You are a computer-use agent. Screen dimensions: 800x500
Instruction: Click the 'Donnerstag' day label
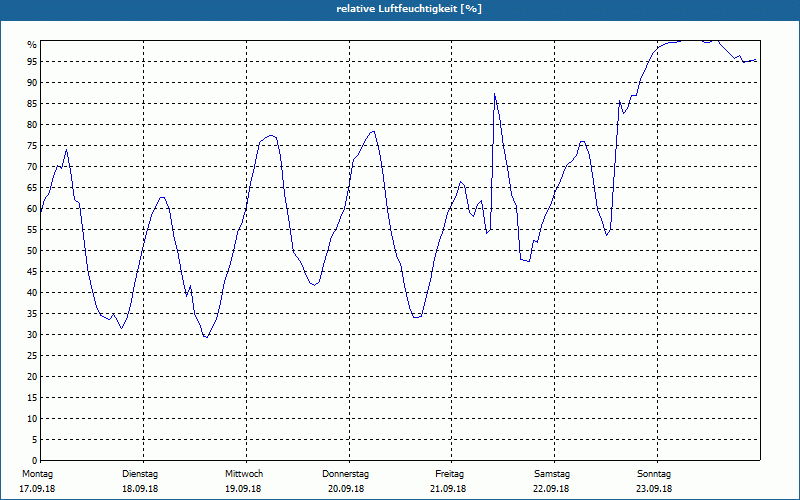(345, 474)
